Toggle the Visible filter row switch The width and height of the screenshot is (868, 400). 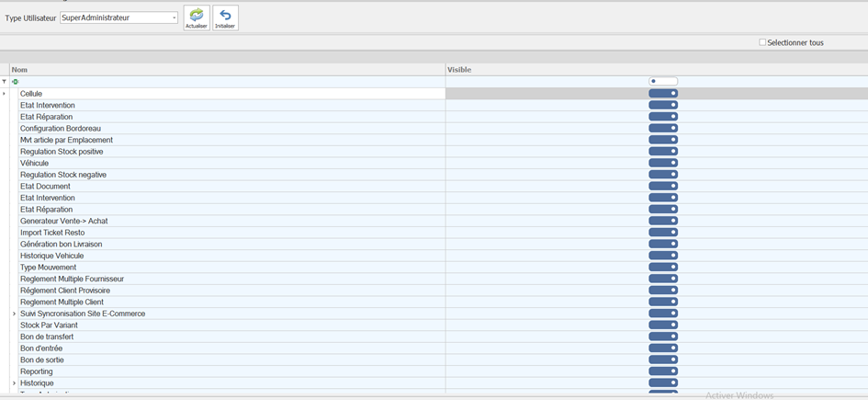click(662, 82)
